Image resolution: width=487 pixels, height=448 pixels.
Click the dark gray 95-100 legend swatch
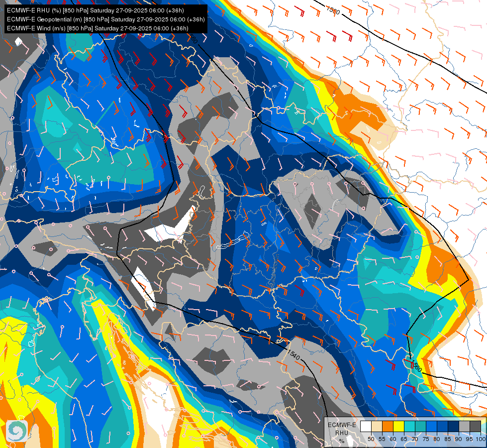coord(475,427)
